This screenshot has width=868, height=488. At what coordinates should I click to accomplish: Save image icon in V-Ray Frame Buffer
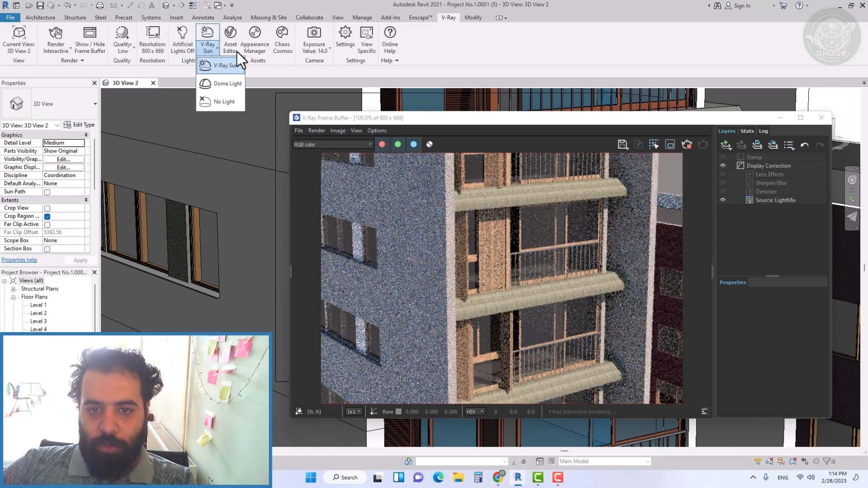pyautogui.click(x=622, y=144)
